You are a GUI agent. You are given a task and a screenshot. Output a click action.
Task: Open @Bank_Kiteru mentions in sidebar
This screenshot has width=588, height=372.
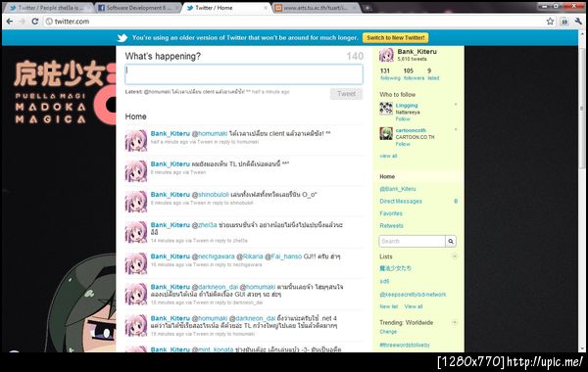point(398,189)
